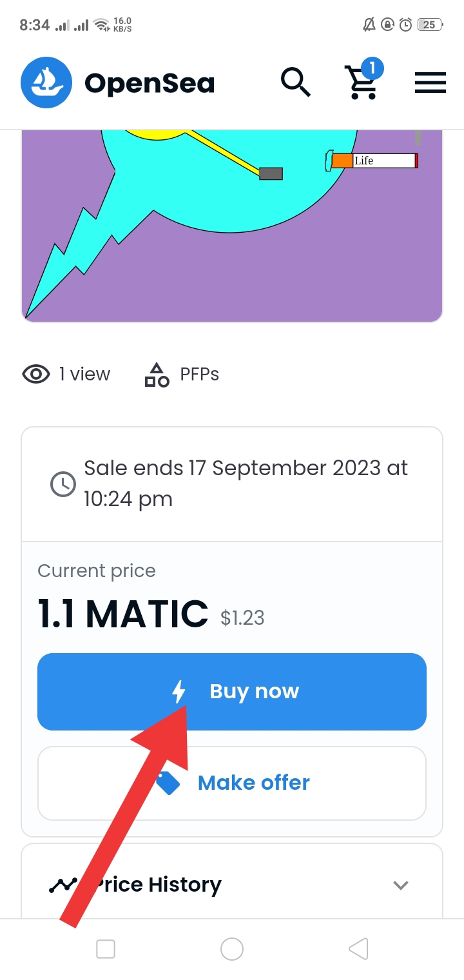
Task: Tap the Android back triangle button
Action: point(358,948)
